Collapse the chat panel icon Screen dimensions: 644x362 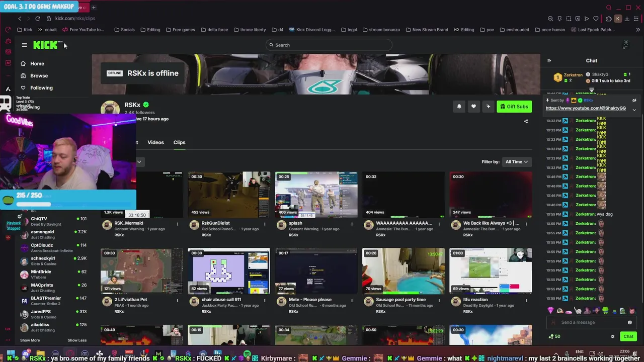[x=549, y=61]
